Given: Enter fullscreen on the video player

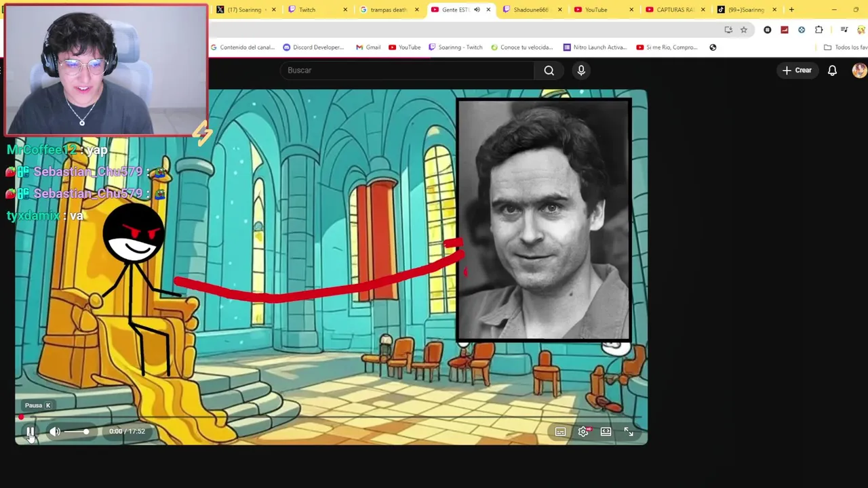Looking at the screenshot, I should click(629, 432).
